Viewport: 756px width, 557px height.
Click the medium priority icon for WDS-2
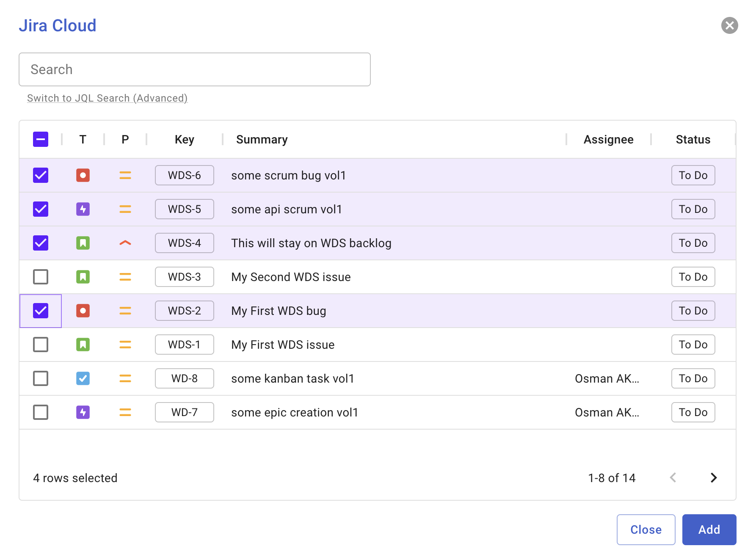point(125,311)
